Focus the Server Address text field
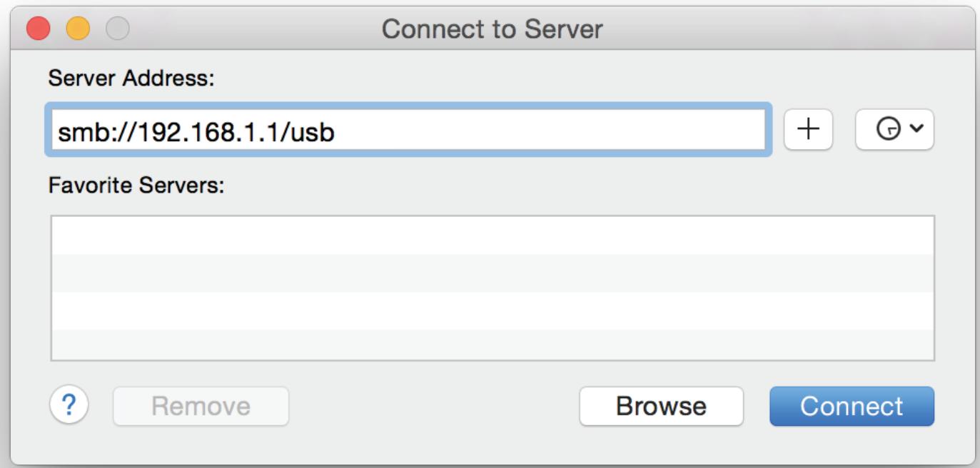Screen dimensions: 980x468 pos(408,131)
